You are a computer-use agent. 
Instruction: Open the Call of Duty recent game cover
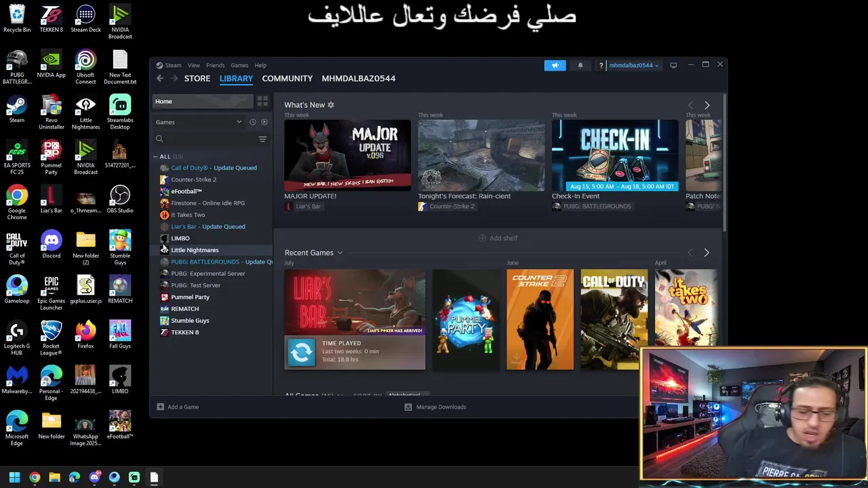[614, 320]
